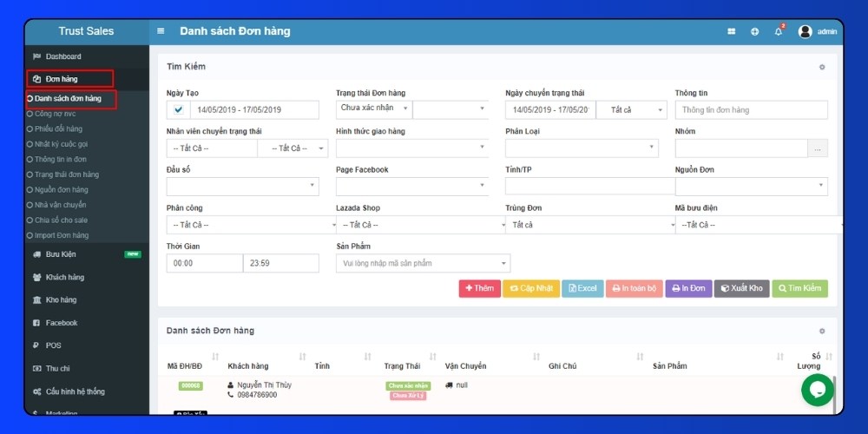The image size is (868, 434).
Task: Open the Nguồn Đơn dropdown
Action: coord(751,186)
